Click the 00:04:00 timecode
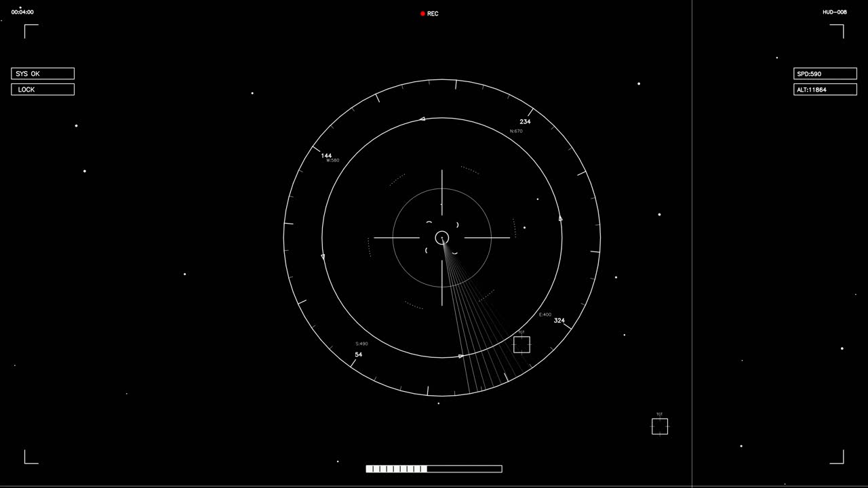 pos(22,12)
